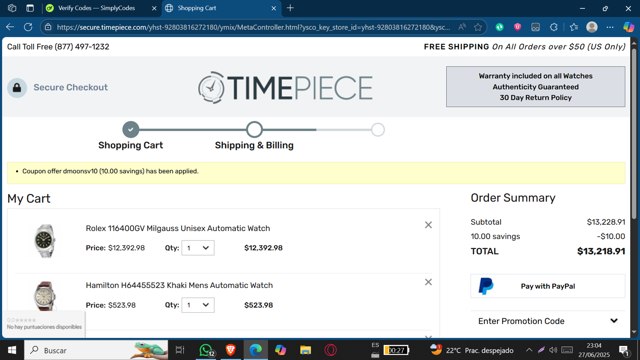
Task: Pay with PayPal button
Action: point(548,286)
